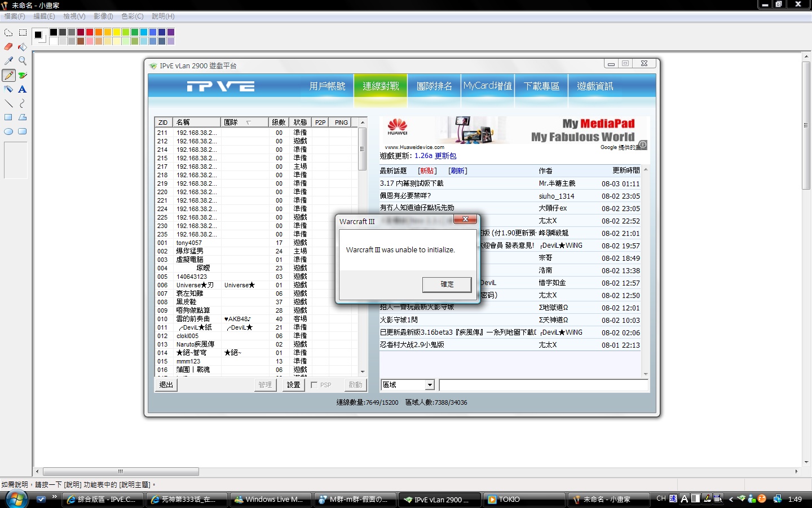Pick the Text tool
The height and width of the screenshot is (508, 812).
23,89
